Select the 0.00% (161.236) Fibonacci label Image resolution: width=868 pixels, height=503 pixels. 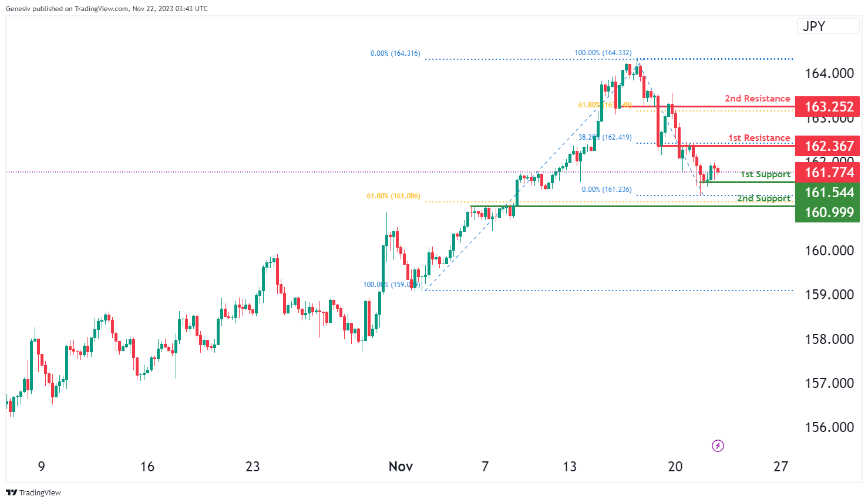coord(606,190)
